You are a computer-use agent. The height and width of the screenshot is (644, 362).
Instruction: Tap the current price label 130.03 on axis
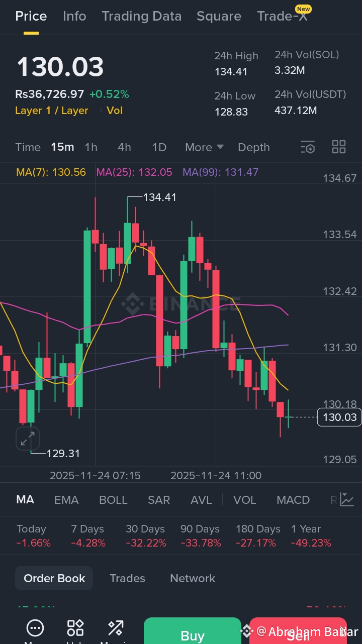(339, 417)
